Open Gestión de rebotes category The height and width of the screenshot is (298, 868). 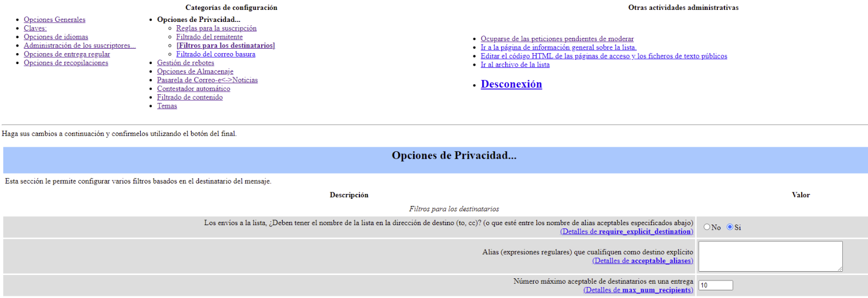coord(186,63)
